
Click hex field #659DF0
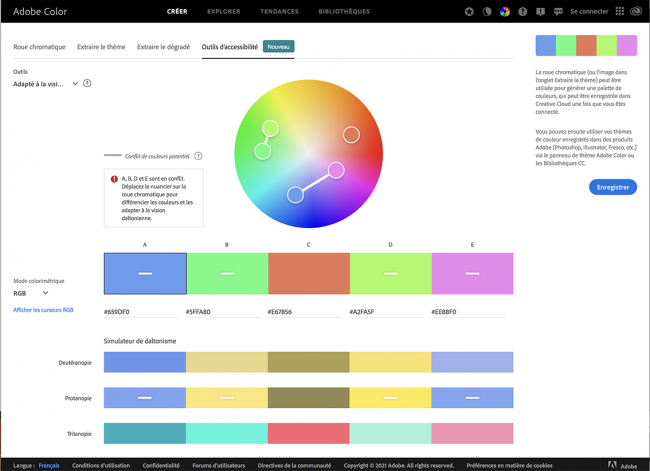coord(141,312)
